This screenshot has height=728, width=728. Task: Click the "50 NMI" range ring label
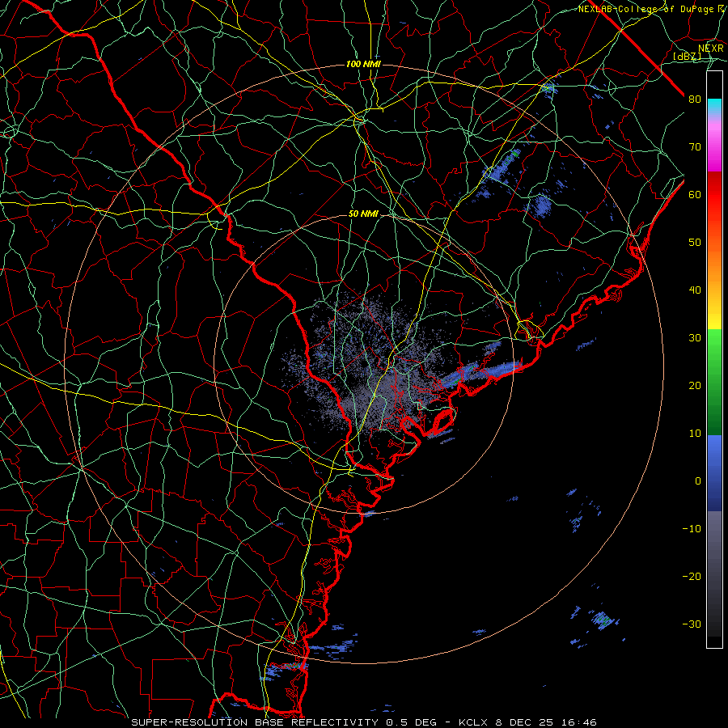363,214
